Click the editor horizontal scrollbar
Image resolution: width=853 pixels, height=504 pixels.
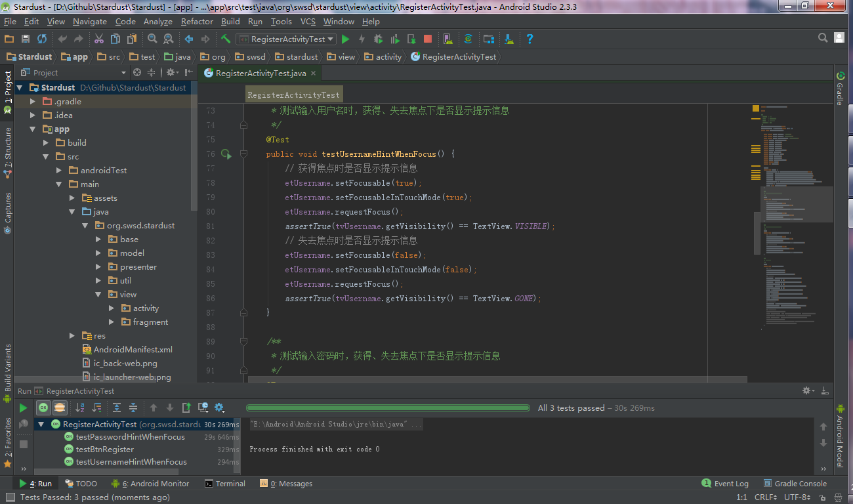click(x=497, y=379)
